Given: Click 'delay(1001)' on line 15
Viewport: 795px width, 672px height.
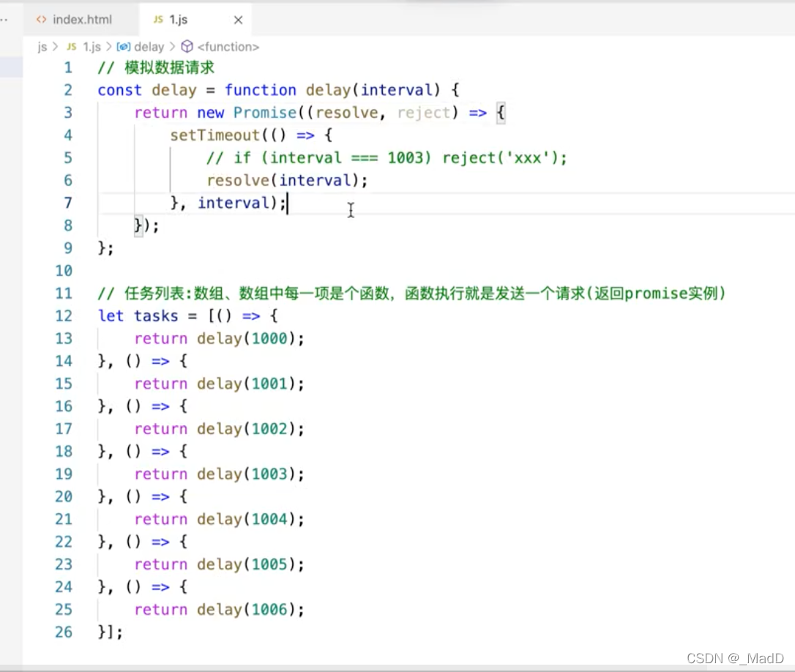Looking at the screenshot, I should 247,384.
